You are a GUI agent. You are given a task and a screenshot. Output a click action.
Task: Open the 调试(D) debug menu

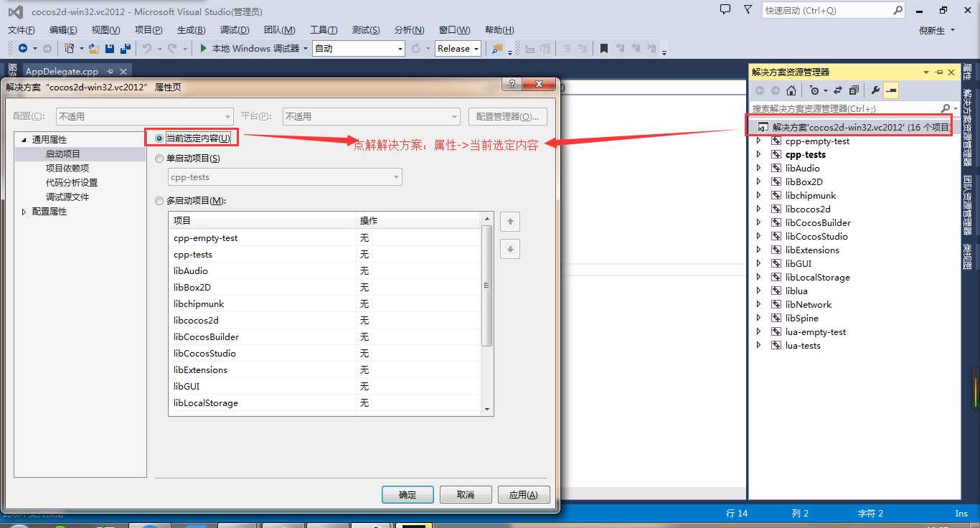click(x=235, y=30)
